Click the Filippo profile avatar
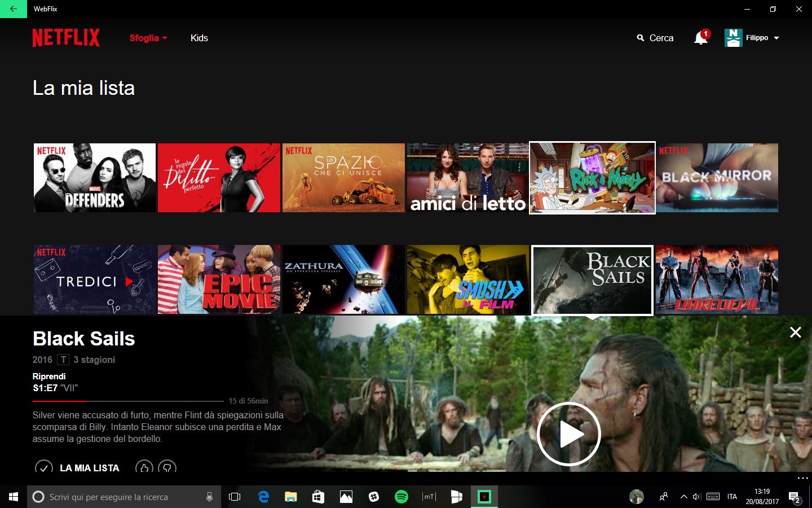 click(733, 38)
